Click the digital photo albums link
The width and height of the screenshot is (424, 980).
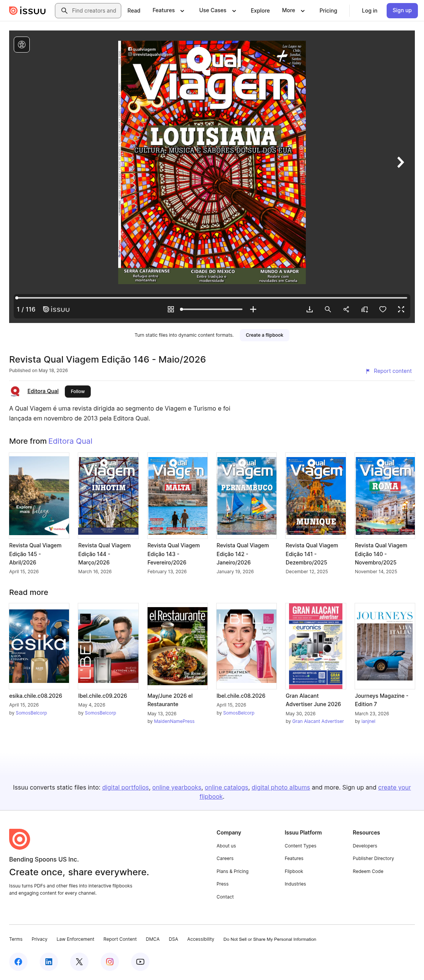tap(281, 787)
